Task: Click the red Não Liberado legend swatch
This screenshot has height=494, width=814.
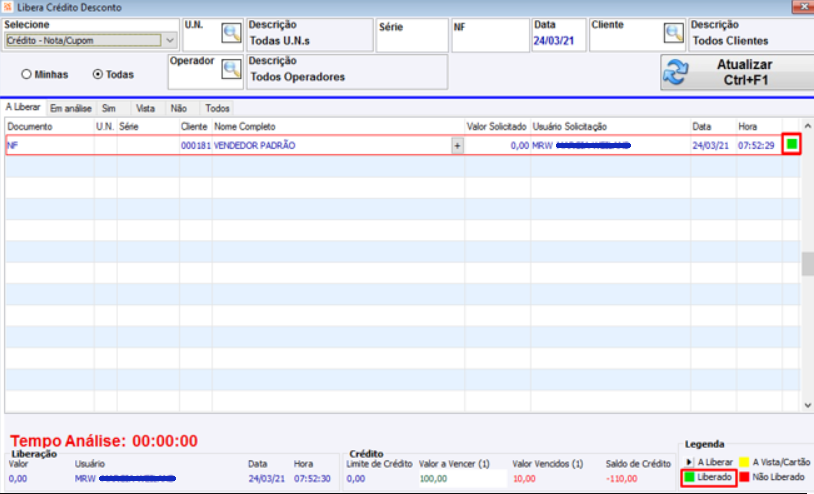Action: (x=744, y=477)
